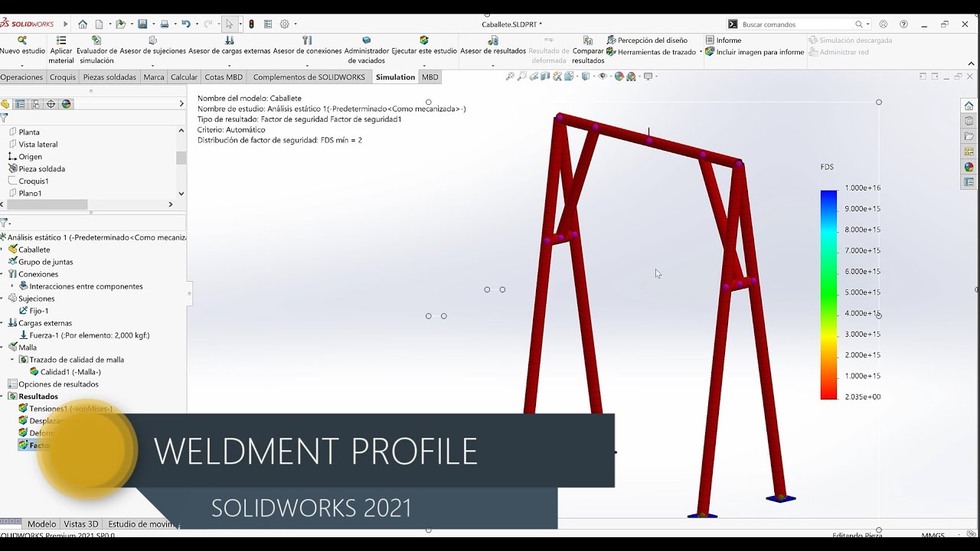Expand the Caballete node in study tree
This screenshot has height=551, width=980.
pos(2,249)
